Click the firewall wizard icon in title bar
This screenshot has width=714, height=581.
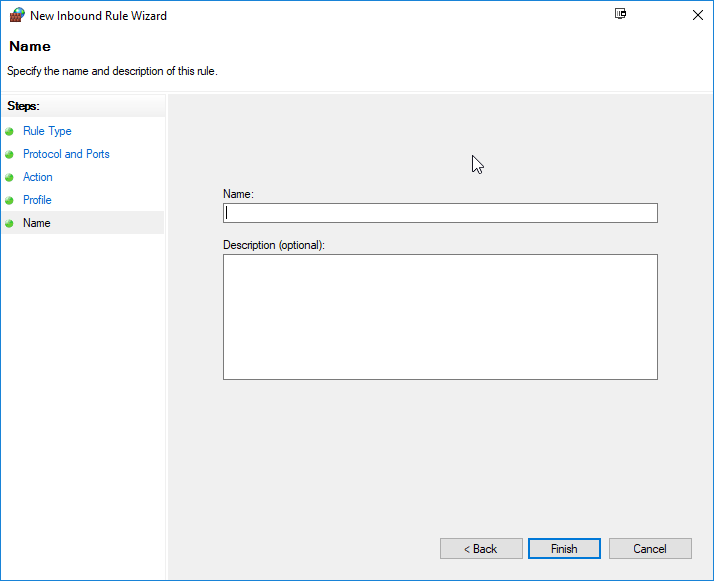pos(17,15)
